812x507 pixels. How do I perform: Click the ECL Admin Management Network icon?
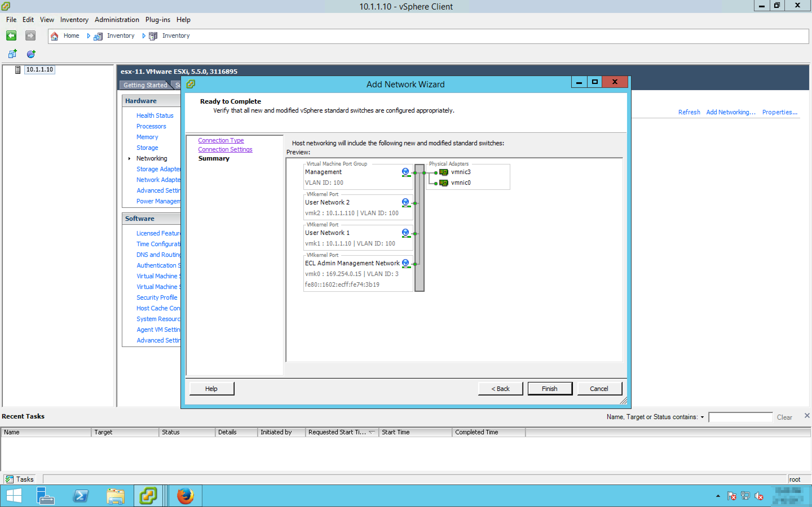[x=405, y=263]
